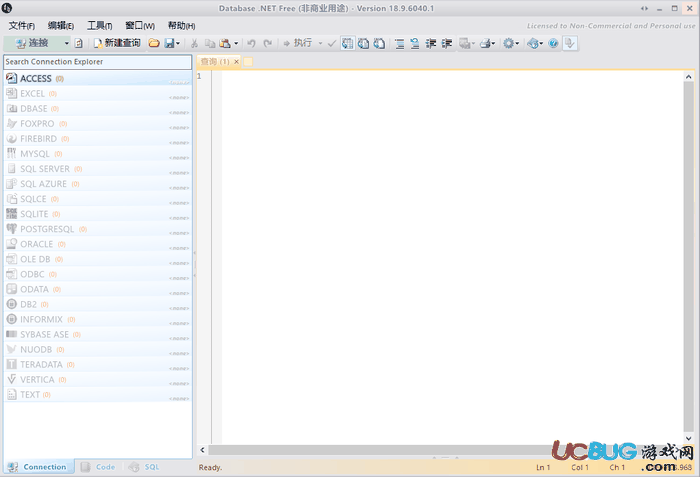This screenshot has height=477, width=700.
Task: Select the OLE DB connection row
Action: pos(98,259)
